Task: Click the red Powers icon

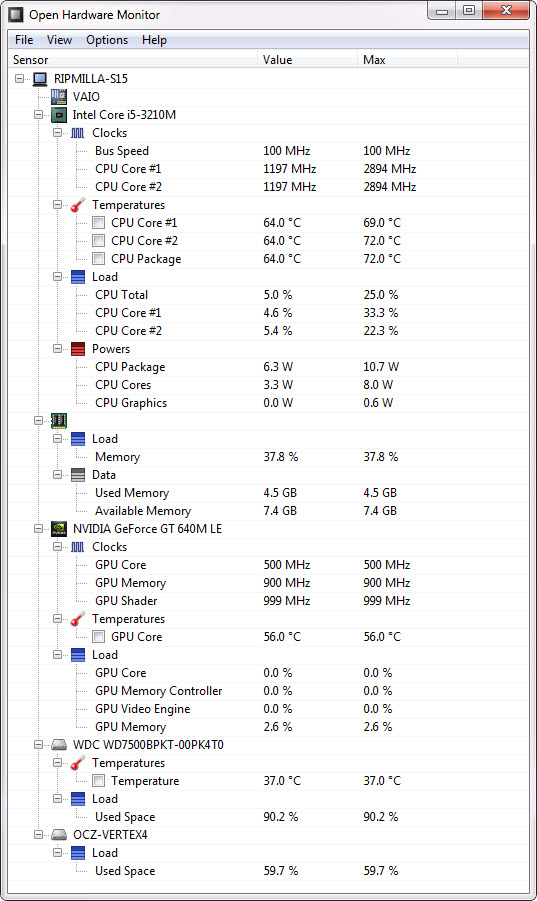Action: coord(78,349)
